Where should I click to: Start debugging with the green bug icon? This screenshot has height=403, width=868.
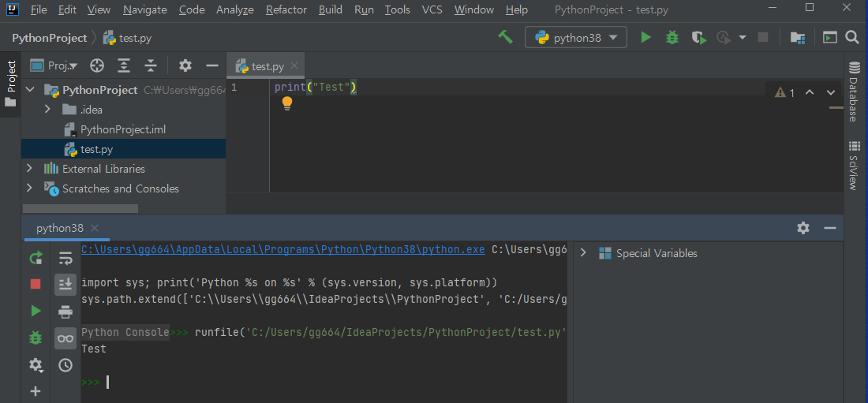672,38
